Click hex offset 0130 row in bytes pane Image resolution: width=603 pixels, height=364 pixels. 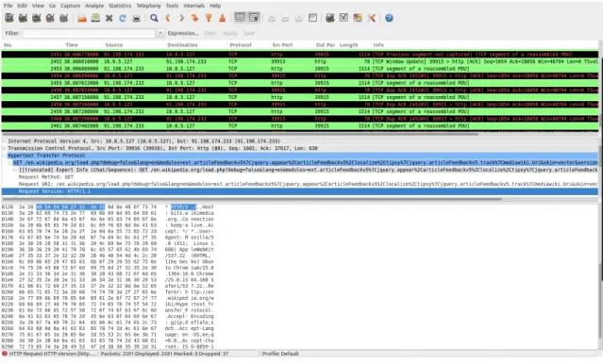click(x=108, y=213)
